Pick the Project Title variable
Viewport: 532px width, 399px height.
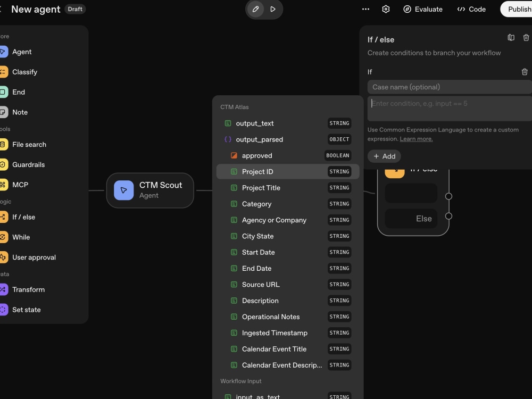click(288, 188)
